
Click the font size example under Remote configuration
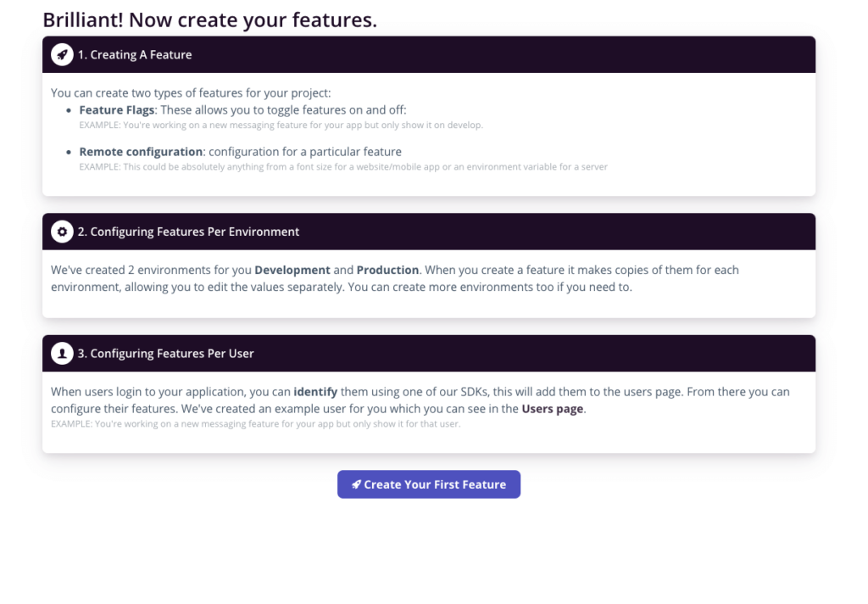click(x=343, y=167)
